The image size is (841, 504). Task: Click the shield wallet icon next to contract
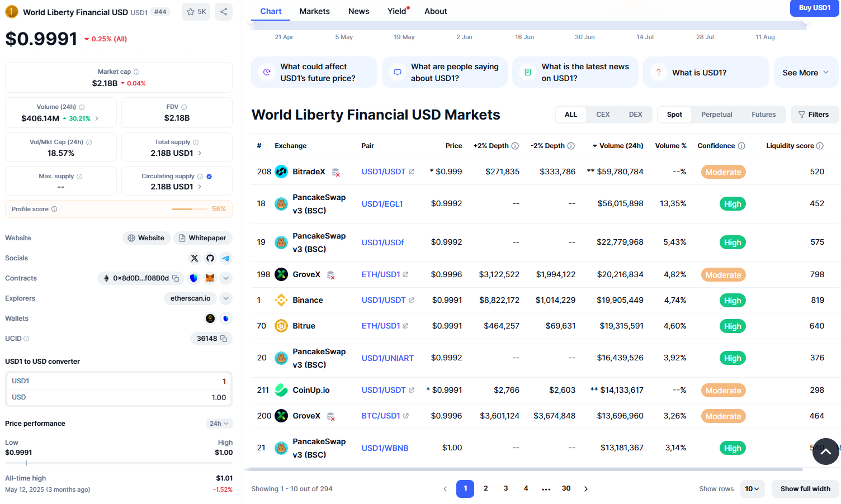[x=194, y=278]
